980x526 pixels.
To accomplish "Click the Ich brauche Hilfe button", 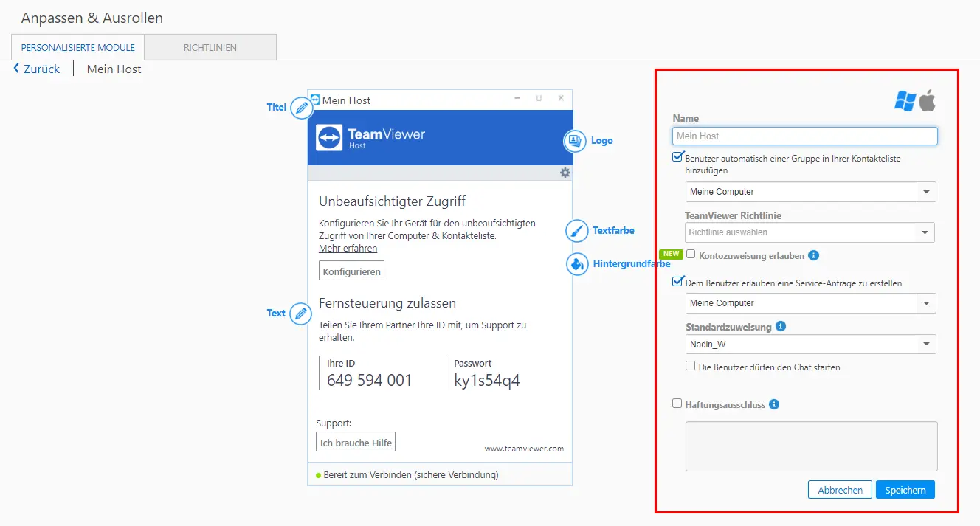I will [356, 442].
